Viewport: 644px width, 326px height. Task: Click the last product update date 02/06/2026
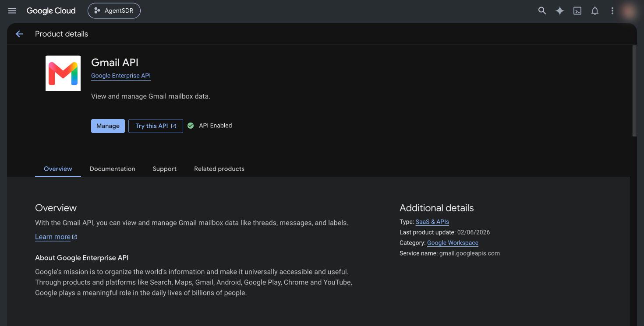(474, 232)
